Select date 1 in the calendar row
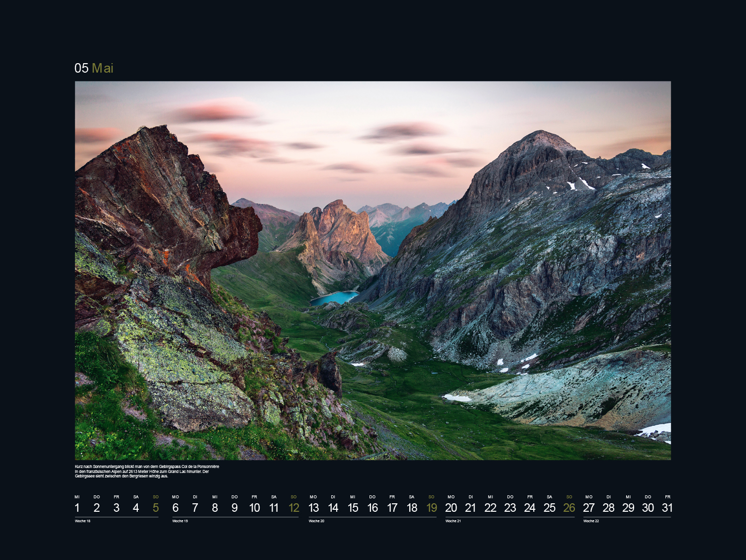The width and height of the screenshot is (746, 560). pyautogui.click(x=77, y=508)
